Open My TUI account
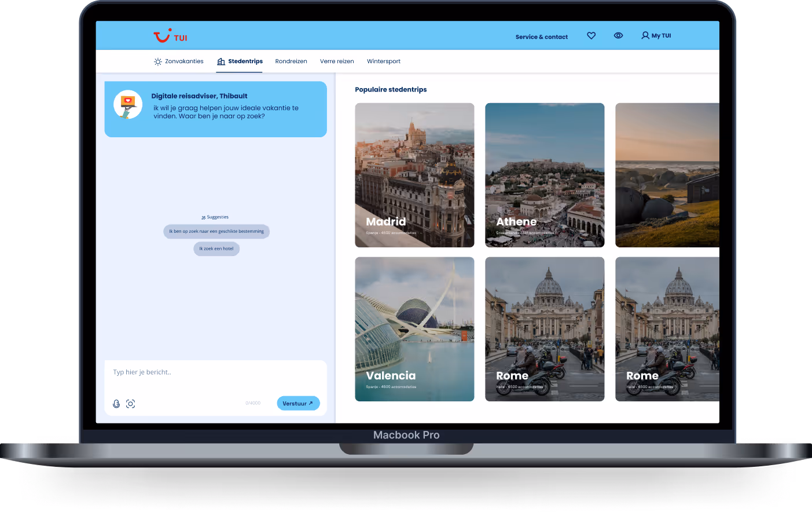812x512 pixels. coord(656,35)
